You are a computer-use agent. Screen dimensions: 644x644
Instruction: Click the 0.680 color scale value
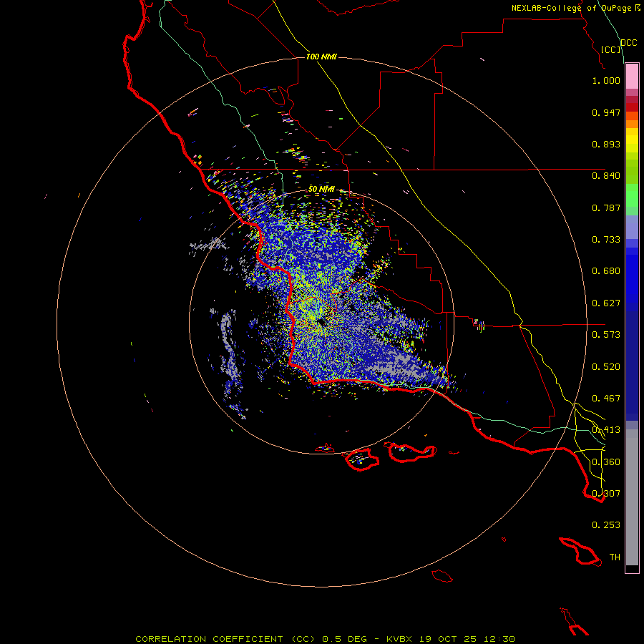point(606,271)
